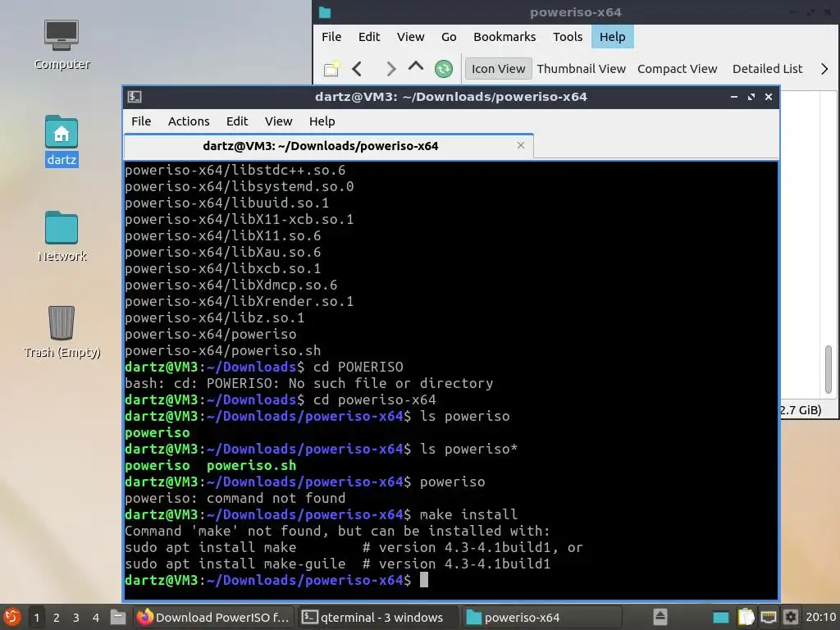The width and height of the screenshot is (840, 630).
Task: Click the terminal prompt input line
Action: click(x=450, y=580)
